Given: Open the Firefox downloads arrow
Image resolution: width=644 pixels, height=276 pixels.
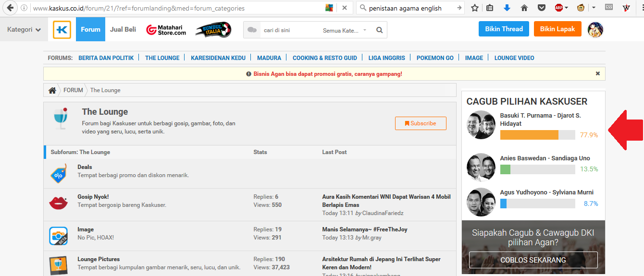Looking at the screenshot, I should click(507, 8).
